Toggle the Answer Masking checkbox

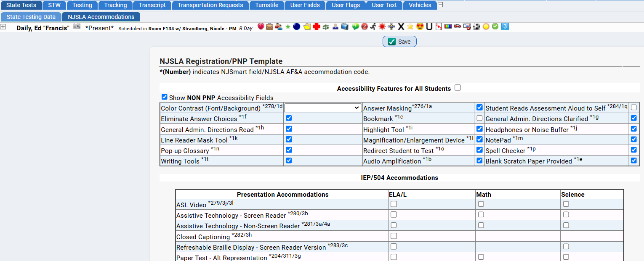click(479, 108)
